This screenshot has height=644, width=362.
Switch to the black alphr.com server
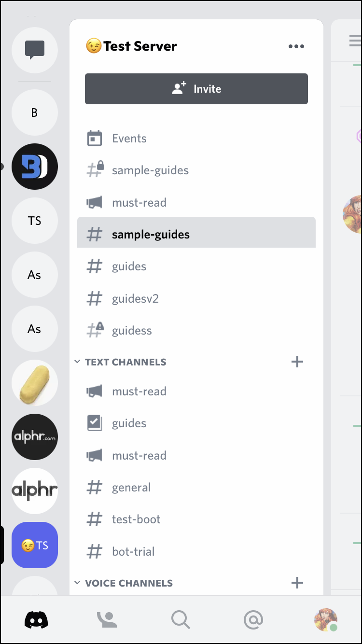click(x=35, y=437)
